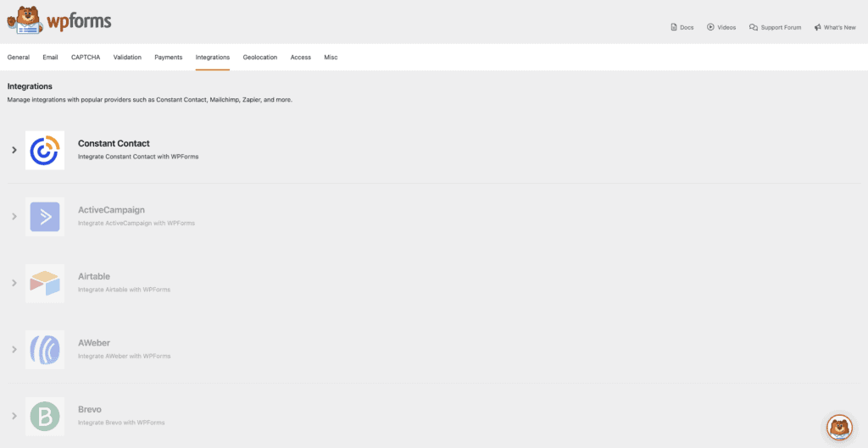The height and width of the screenshot is (448, 868).
Task: Click the 'Manage integrations with popular providers' description
Action: click(x=149, y=100)
